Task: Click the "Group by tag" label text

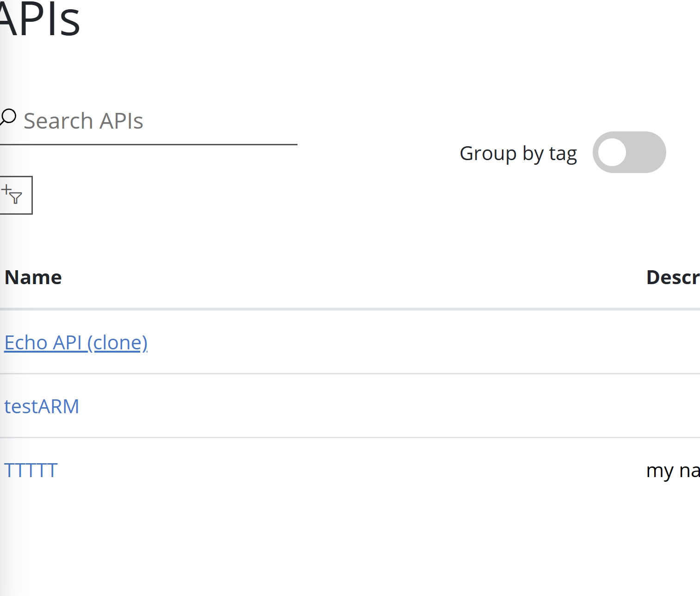Action: point(518,153)
